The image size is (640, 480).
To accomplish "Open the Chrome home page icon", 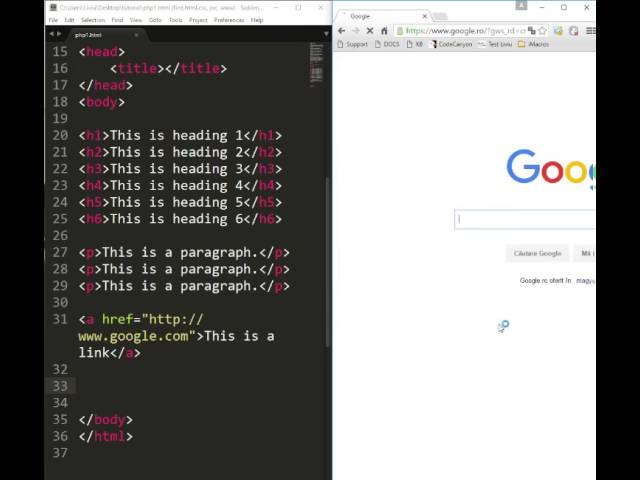I will pyautogui.click(x=384, y=31).
